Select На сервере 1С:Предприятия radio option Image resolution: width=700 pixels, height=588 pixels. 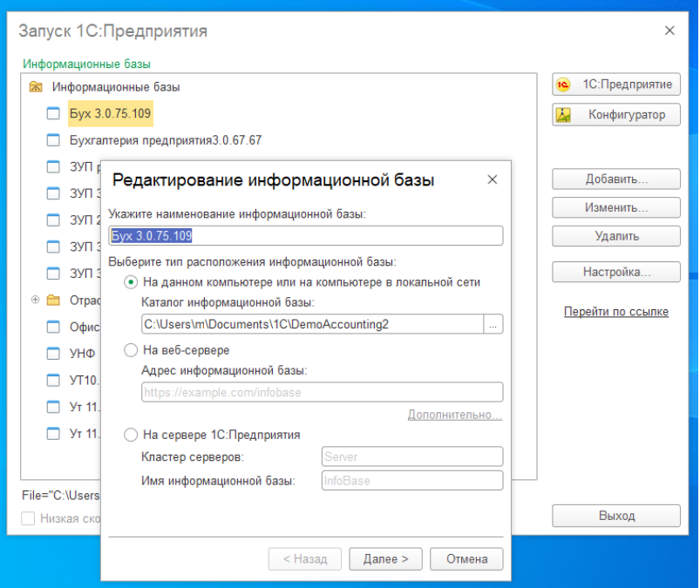tap(131, 435)
